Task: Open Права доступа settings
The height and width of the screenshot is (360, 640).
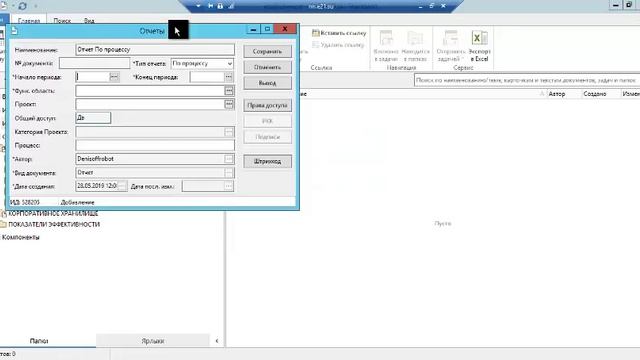Action: [x=267, y=105]
